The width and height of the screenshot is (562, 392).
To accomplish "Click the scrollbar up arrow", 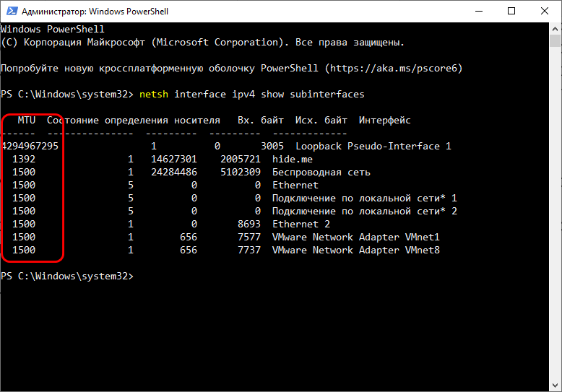I will (x=555, y=30).
